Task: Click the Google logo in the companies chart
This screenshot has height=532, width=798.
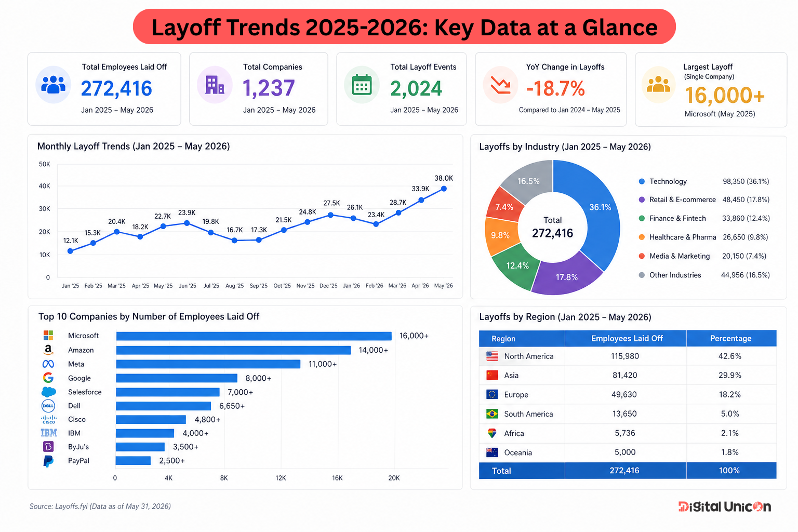Action: coord(48,378)
